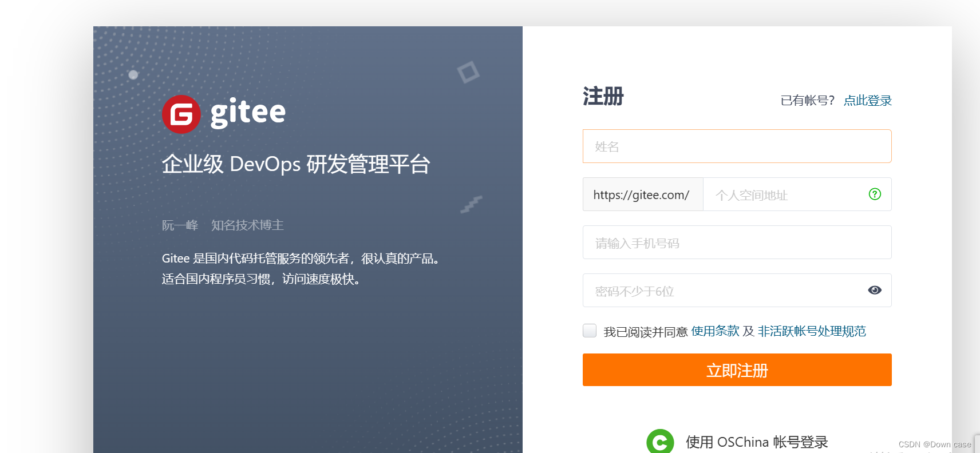The height and width of the screenshot is (453, 980).
Task: Click the 企业级 DevOps 研发管理平台 heading
Action: point(296,164)
